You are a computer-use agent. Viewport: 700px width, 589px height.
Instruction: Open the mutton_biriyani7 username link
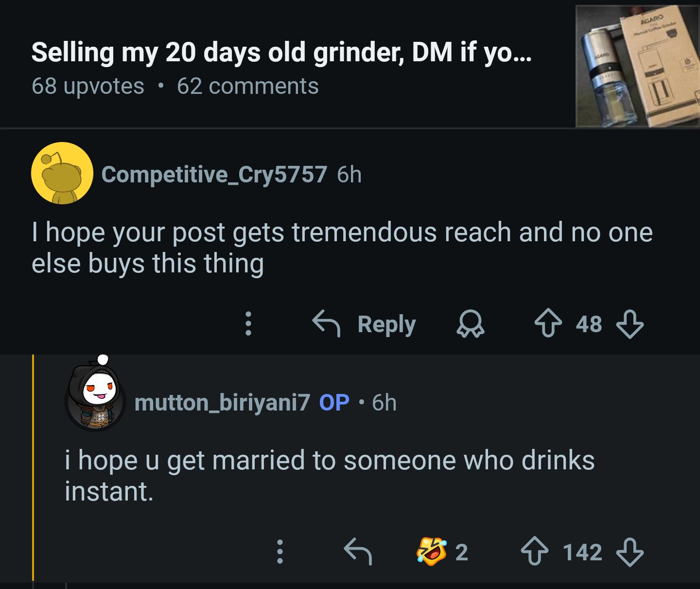pos(222,402)
